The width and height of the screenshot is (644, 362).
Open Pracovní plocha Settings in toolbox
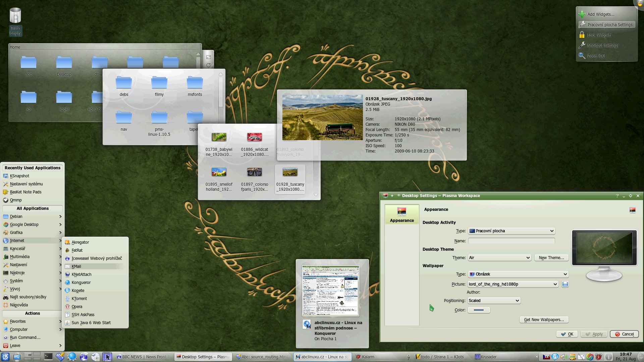coord(606,24)
